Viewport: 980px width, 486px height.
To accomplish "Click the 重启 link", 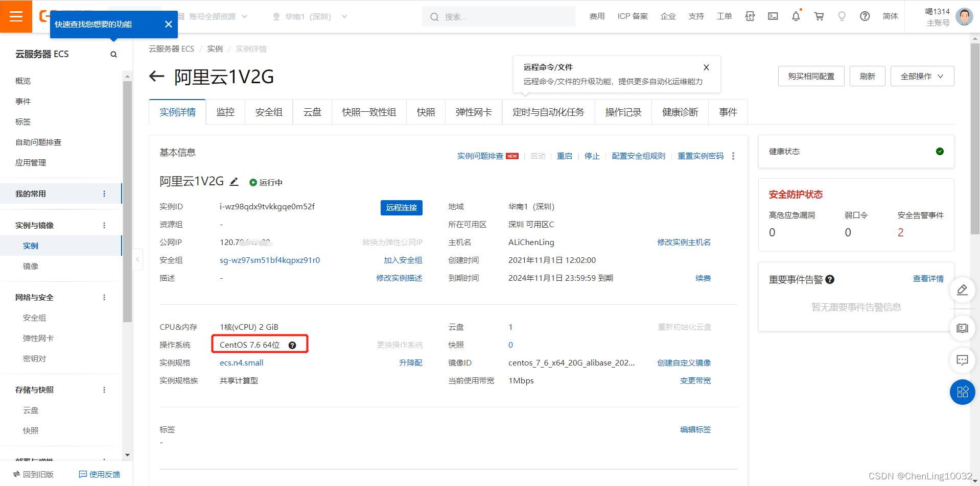I will (565, 156).
